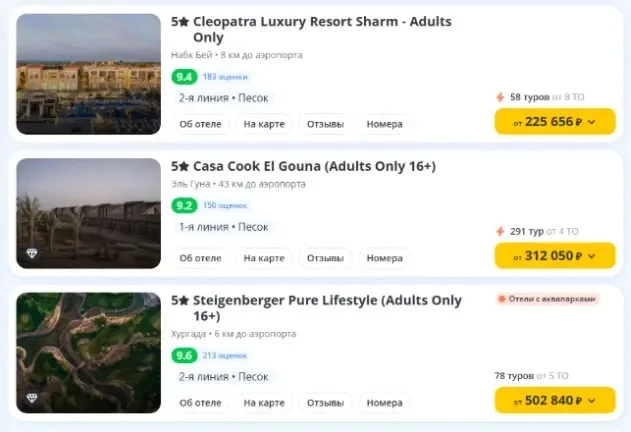Click the diamond icon on Steigenberger photo

32,398
